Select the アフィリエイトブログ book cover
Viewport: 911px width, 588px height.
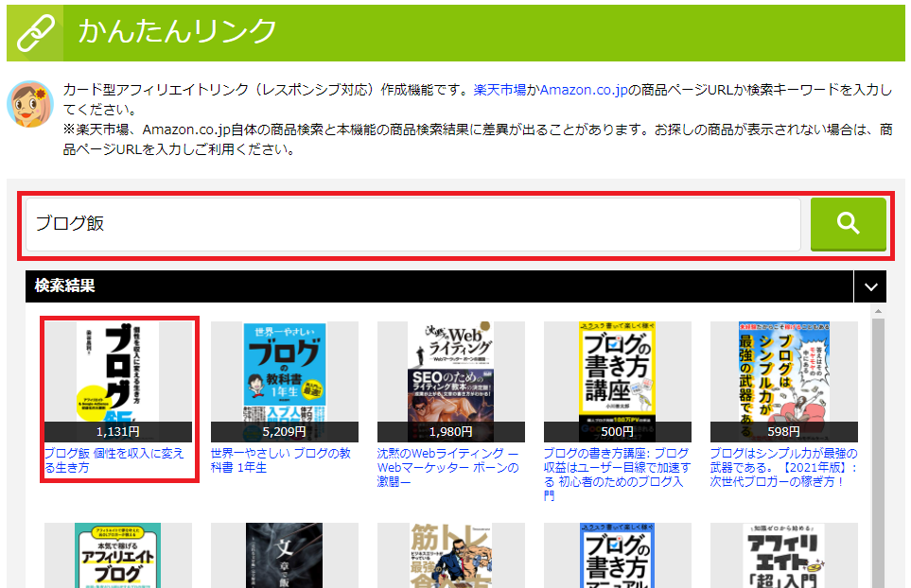click(x=118, y=556)
